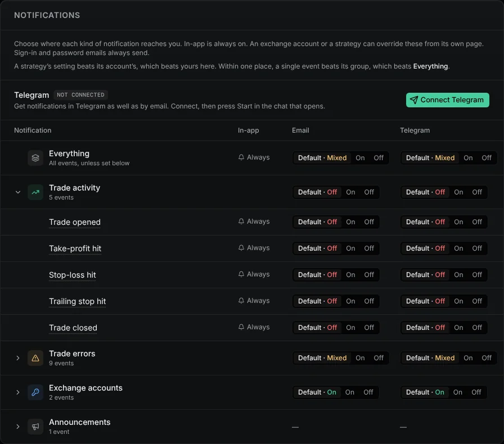Image resolution: width=504 pixels, height=444 pixels.
Task: Disable email for Trade closed
Action: (x=369, y=327)
